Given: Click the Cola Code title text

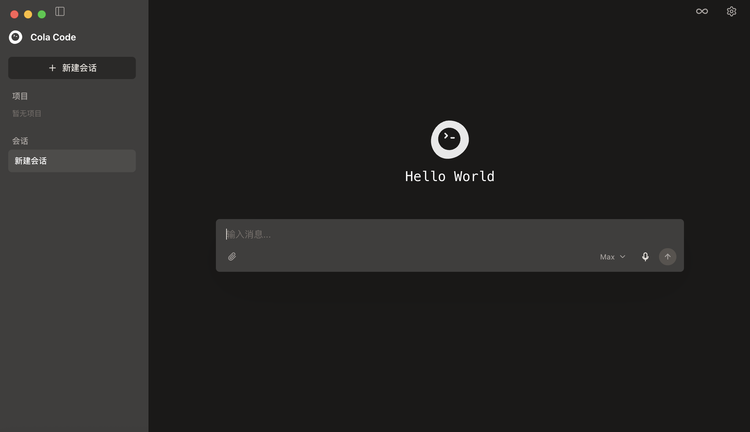Looking at the screenshot, I should pyautogui.click(x=53, y=37).
